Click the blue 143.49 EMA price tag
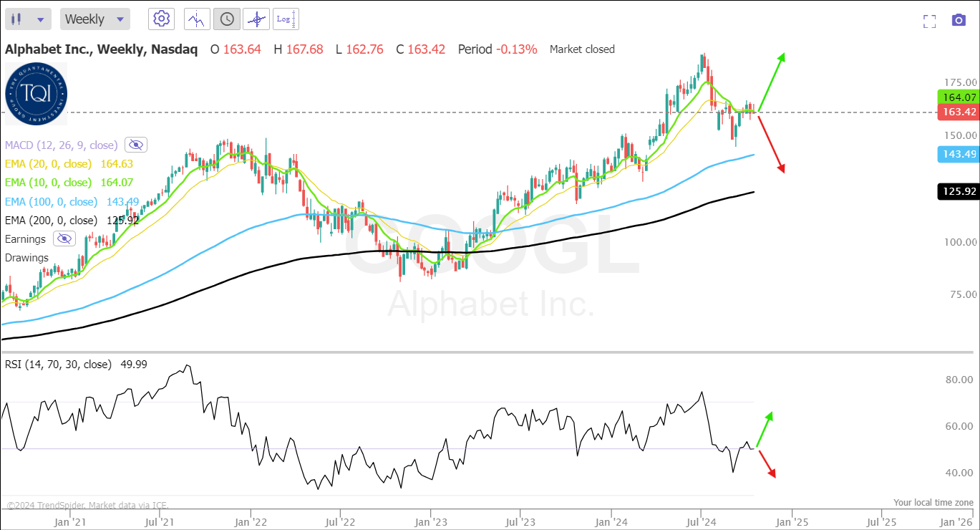980x530 pixels. 958,154
